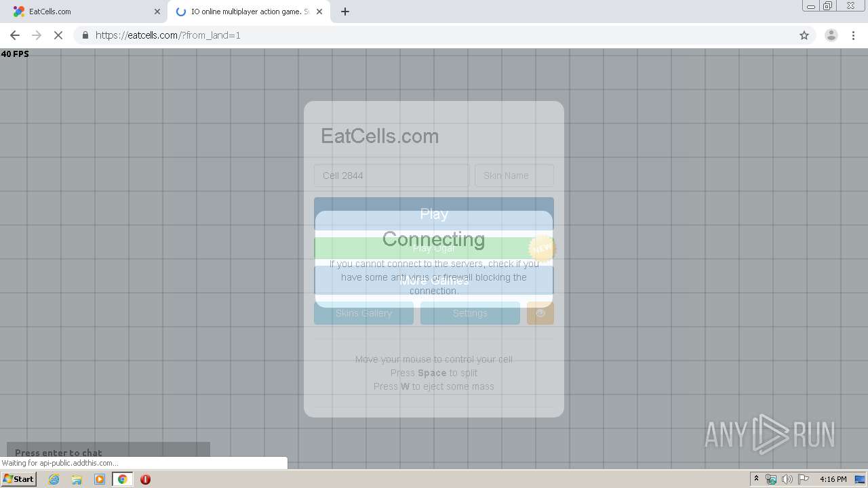Screen dimensions: 868x488
Task: Open the Chrome profile avatar menu
Action: (x=831, y=35)
